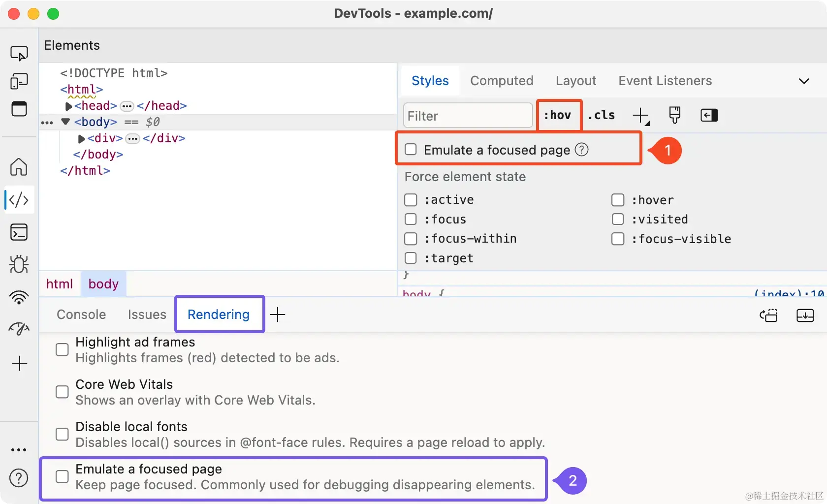Check the :visited element state
The width and height of the screenshot is (827, 504).
(618, 219)
